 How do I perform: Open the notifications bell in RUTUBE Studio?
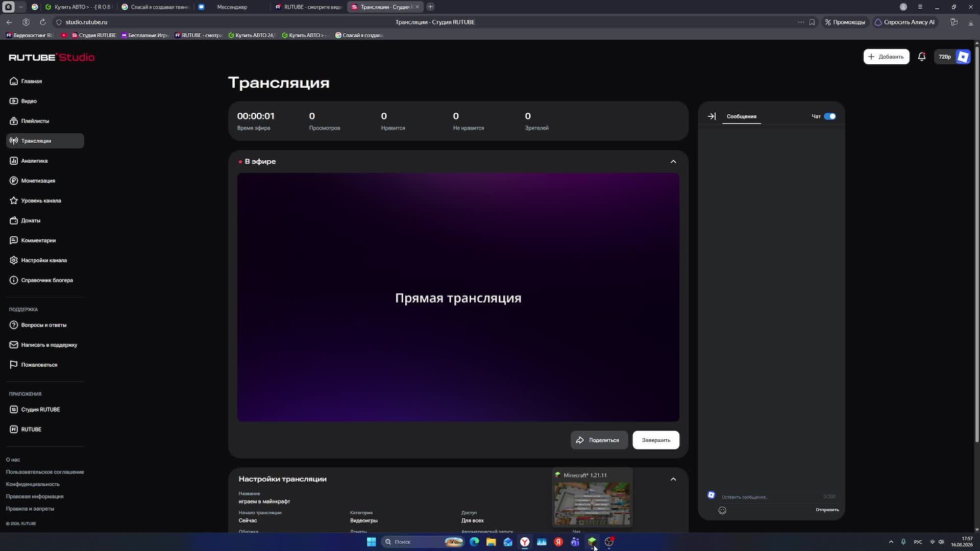922,57
